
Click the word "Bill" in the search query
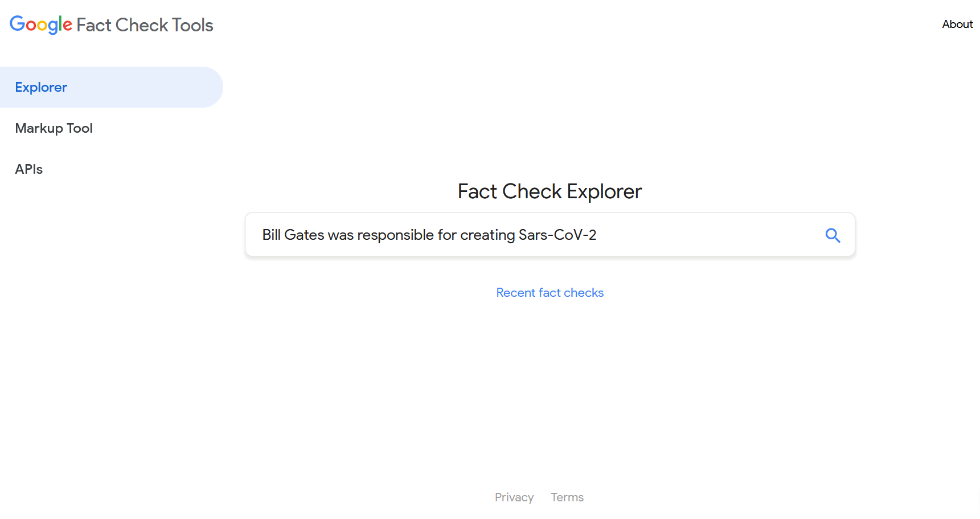pos(271,235)
